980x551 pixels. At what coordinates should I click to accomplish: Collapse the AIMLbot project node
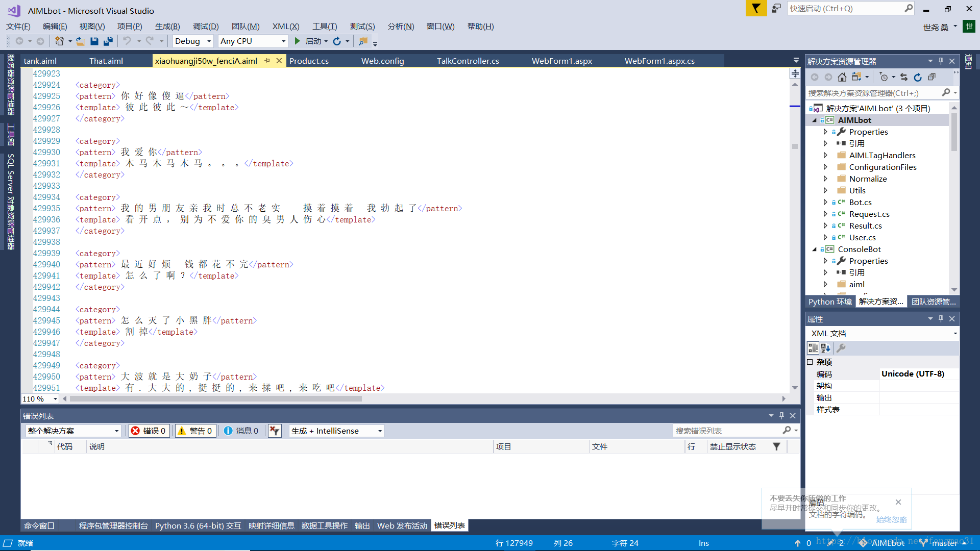tap(815, 120)
